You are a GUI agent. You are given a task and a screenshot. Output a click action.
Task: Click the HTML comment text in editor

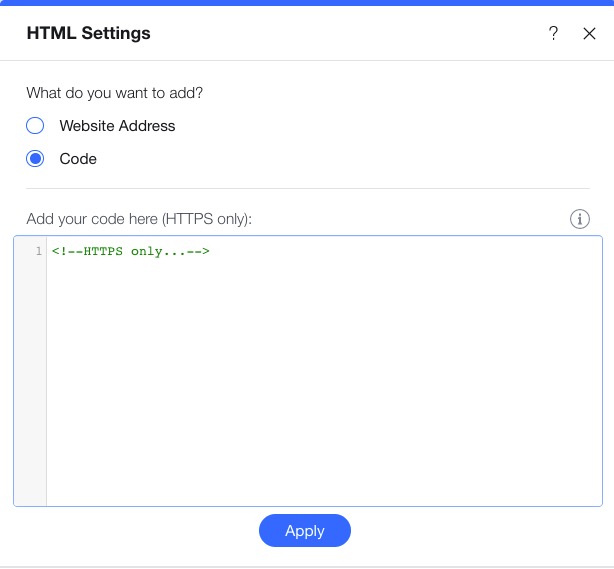(x=130, y=250)
